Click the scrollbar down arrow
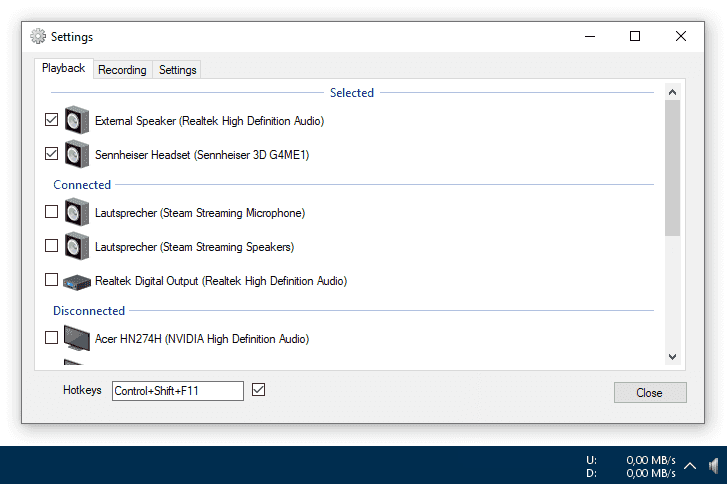 click(x=672, y=357)
